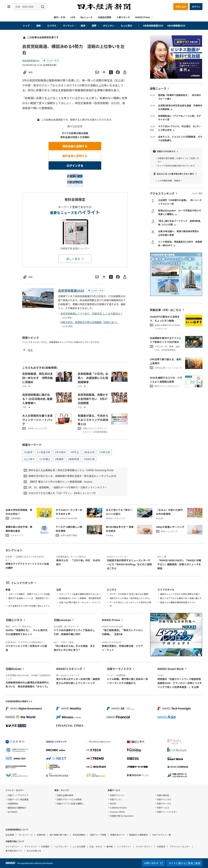Click into 記事・株価を検索 search field
The height and width of the screenshot is (868, 208).
click(27, 7)
